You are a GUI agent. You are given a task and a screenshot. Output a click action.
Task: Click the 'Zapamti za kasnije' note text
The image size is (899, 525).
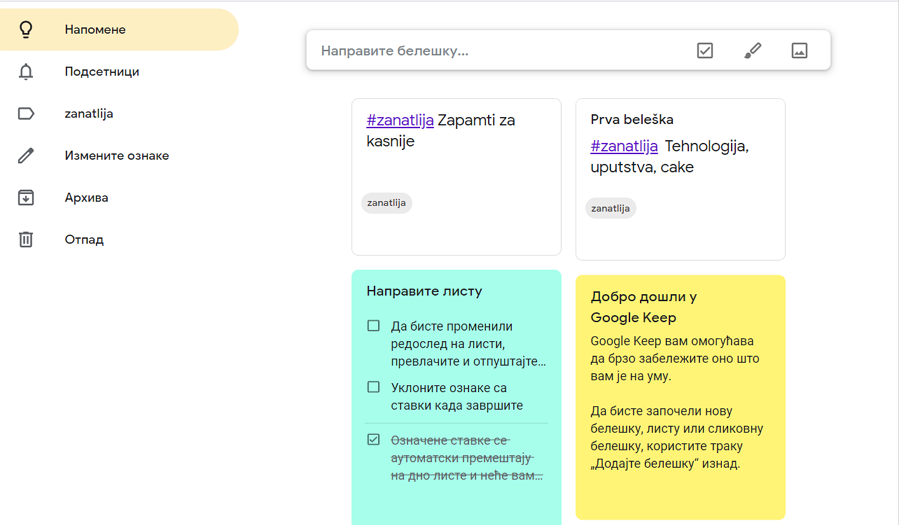coord(441,131)
